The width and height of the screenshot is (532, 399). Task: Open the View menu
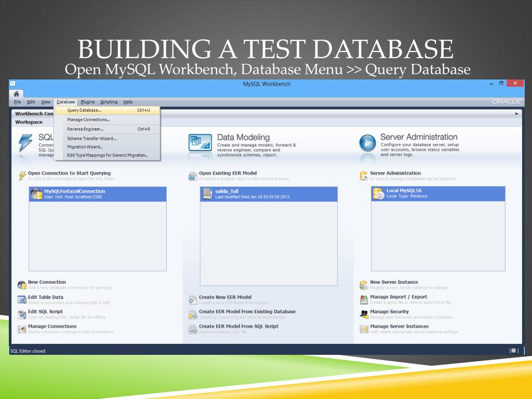coord(46,102)
